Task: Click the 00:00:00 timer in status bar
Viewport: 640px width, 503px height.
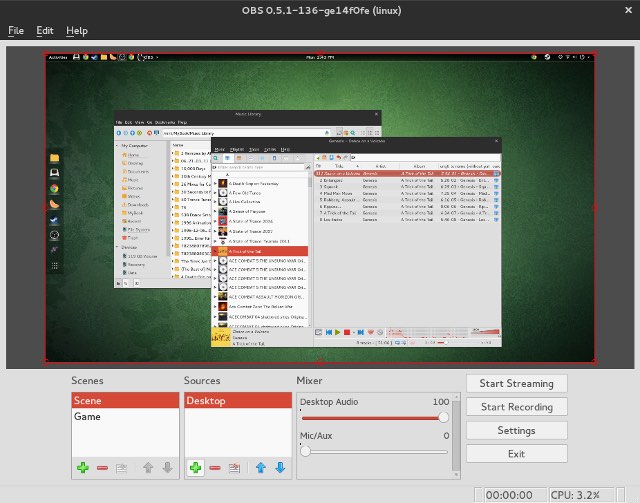Action: click(x=509, y=495)
